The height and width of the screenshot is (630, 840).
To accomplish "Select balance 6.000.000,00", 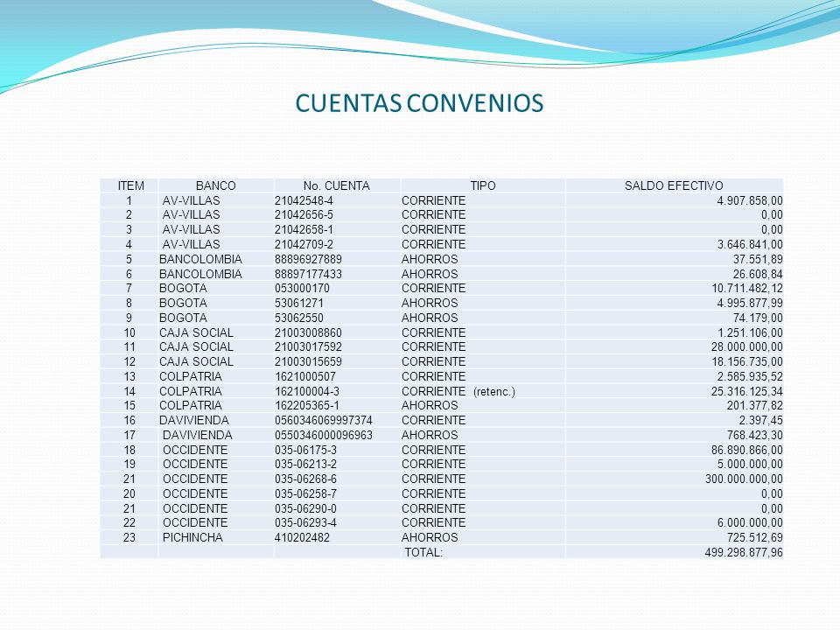I will click(x=750, y=523).
